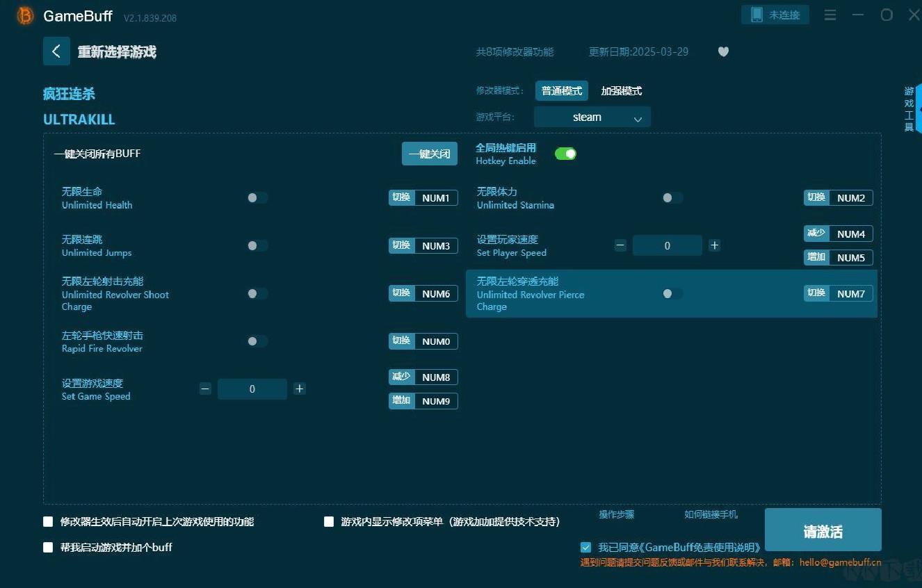Enable Rapid Fire Revolver toggle
922x588 pixels.
(x=257, y=341)
